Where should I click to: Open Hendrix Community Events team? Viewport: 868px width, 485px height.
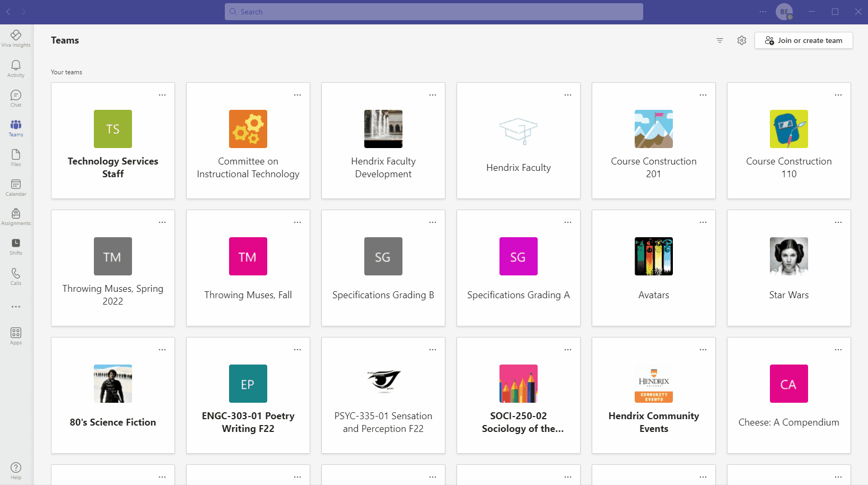click(654, 395)
